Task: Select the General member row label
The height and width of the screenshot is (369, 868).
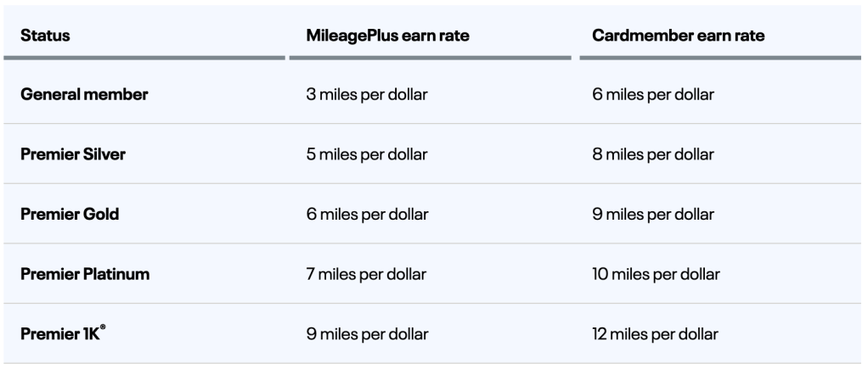Action: point(84,95)
